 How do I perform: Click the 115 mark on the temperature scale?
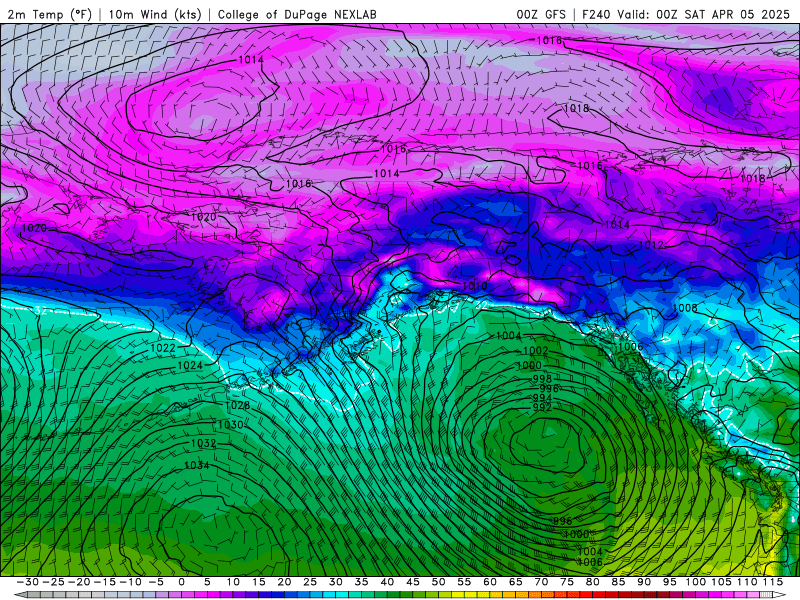tap(772, 582)
